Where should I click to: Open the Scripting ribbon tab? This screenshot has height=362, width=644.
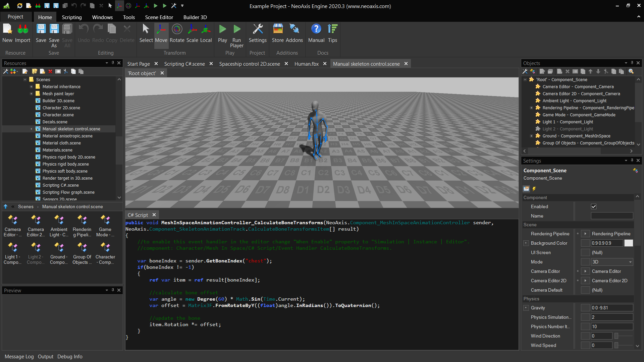(71, 17)
